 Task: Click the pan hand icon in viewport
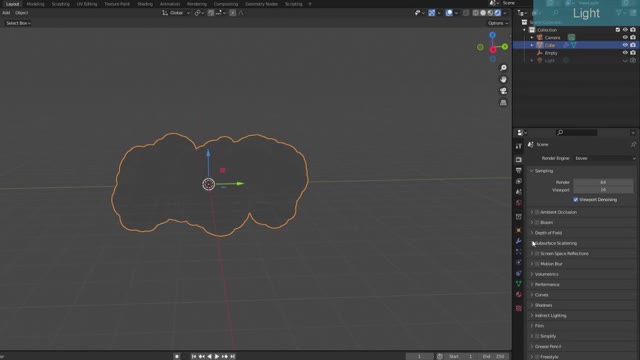[x=503, y=80]
